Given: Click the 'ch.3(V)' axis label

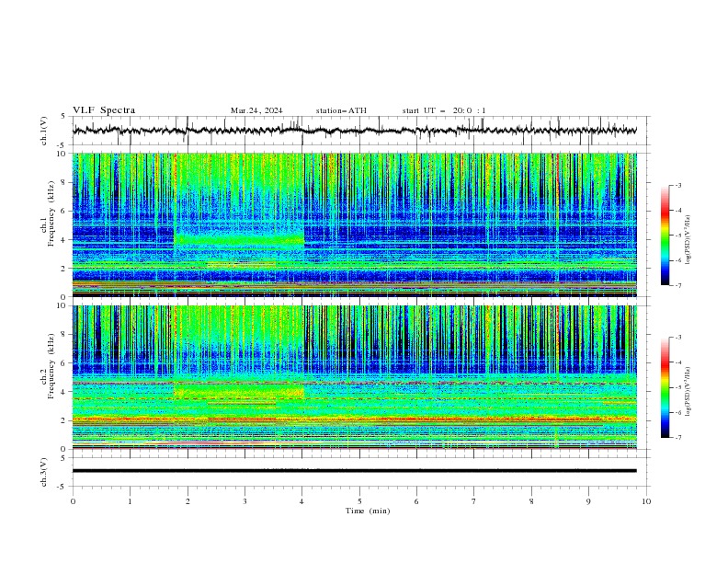Looking at the screenshot, I should pyautogui.click(x=44, y=472).
